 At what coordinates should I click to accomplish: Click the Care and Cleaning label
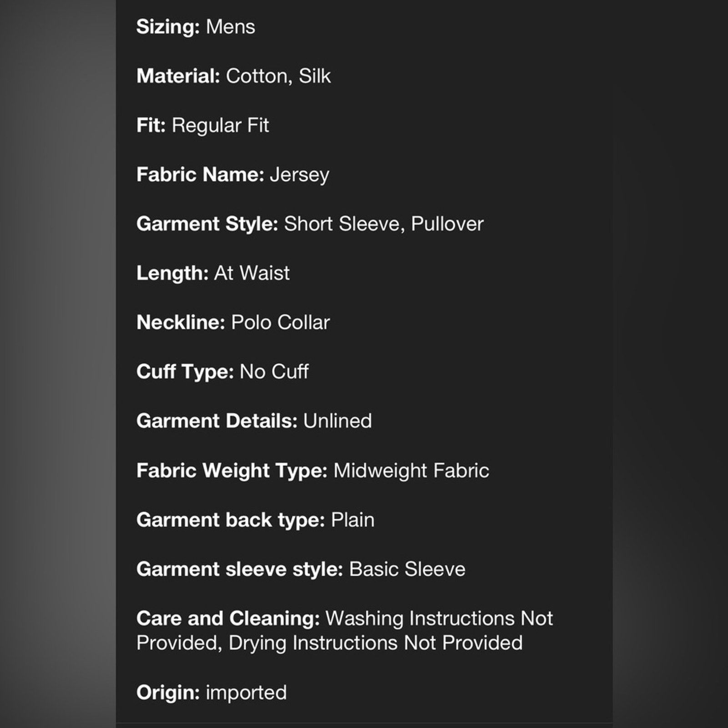pyautogui.click(x=228, y=618)
